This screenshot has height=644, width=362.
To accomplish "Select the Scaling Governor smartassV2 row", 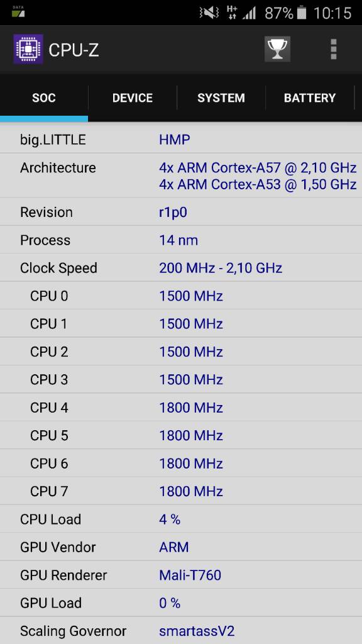I will point(181,630).
